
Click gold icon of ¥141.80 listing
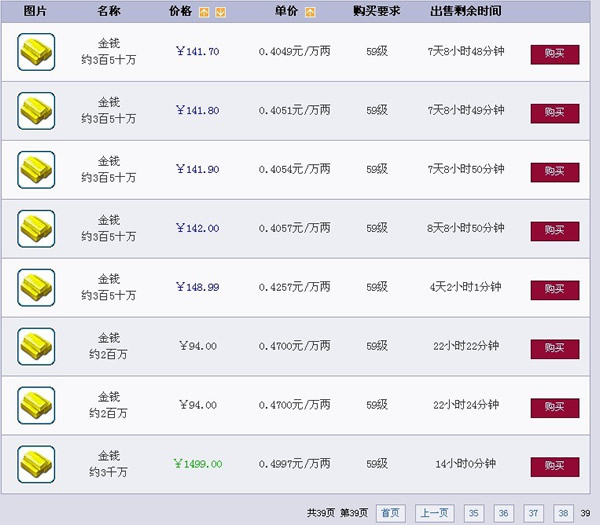36,111
